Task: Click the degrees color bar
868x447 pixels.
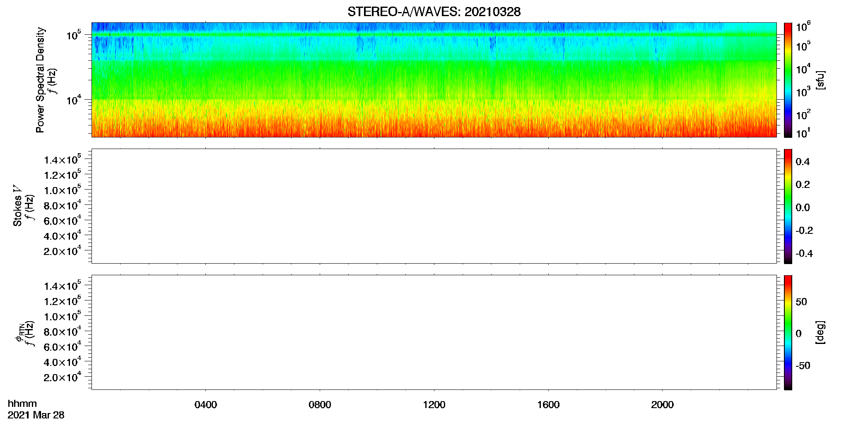Action: [788, 332]
